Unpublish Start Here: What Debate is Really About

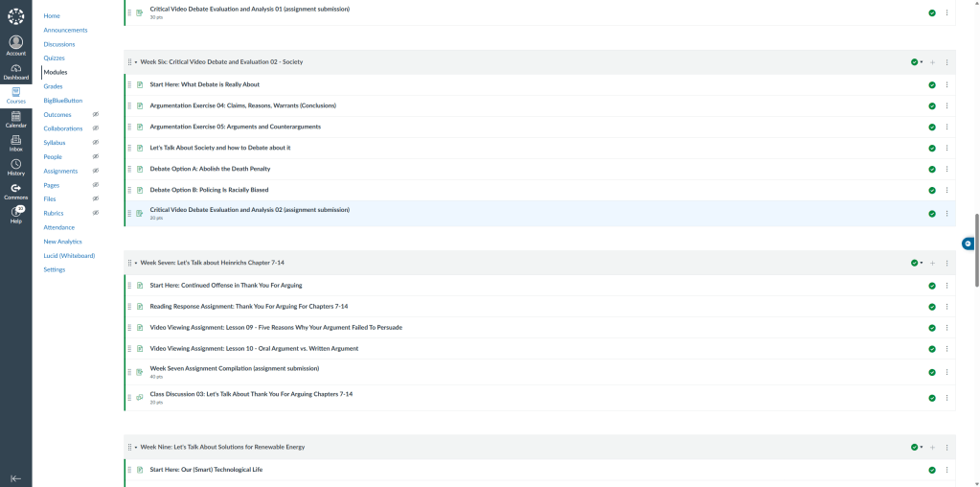[x=932, y=84]
